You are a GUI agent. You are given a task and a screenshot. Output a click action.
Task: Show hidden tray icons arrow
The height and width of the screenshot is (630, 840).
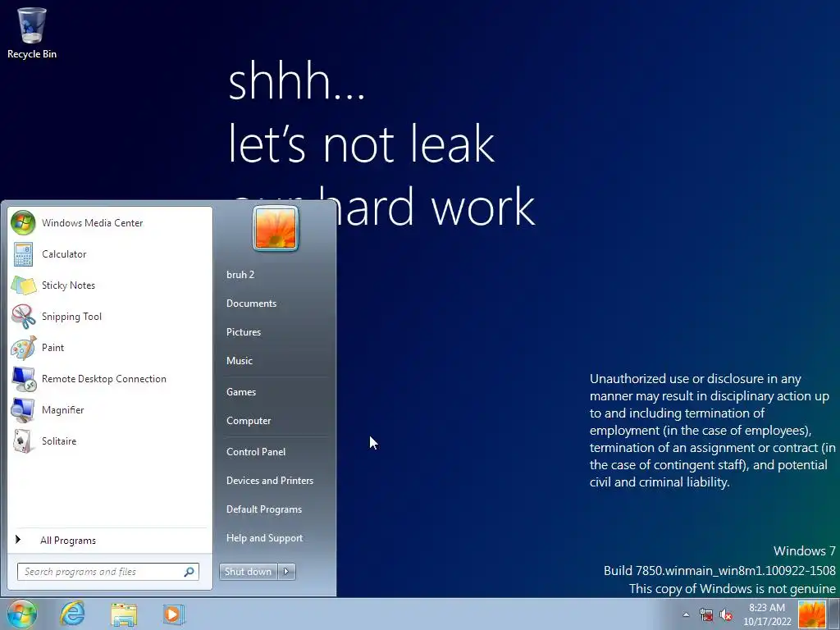point(686,614)
